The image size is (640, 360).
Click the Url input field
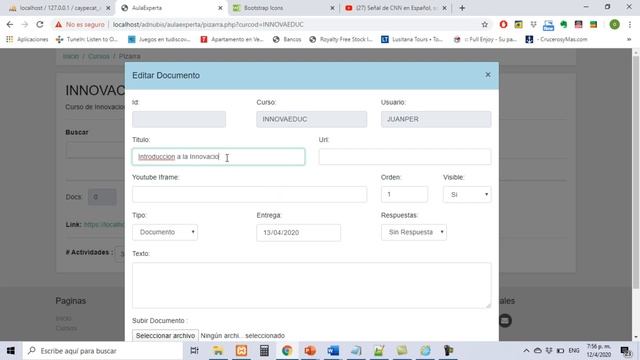(x=405, y=157)
